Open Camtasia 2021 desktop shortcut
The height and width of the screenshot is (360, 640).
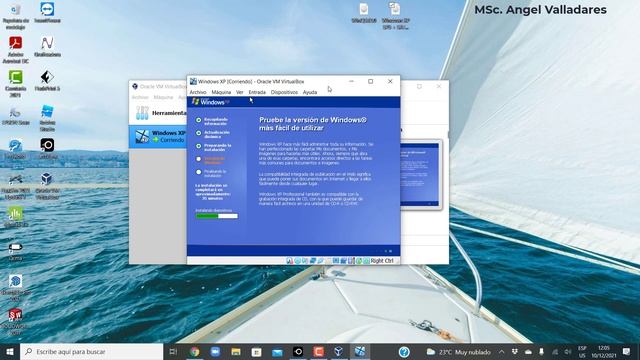(16, 84)
